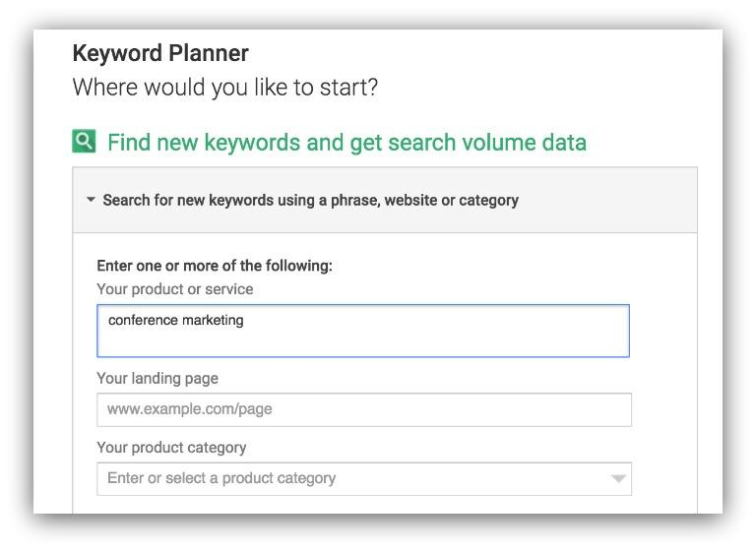Image resolution: width=756 pixels, height=551 pixels.
Task: Click 'Where would you like to start?' subtitle
Action: [225, 88]
